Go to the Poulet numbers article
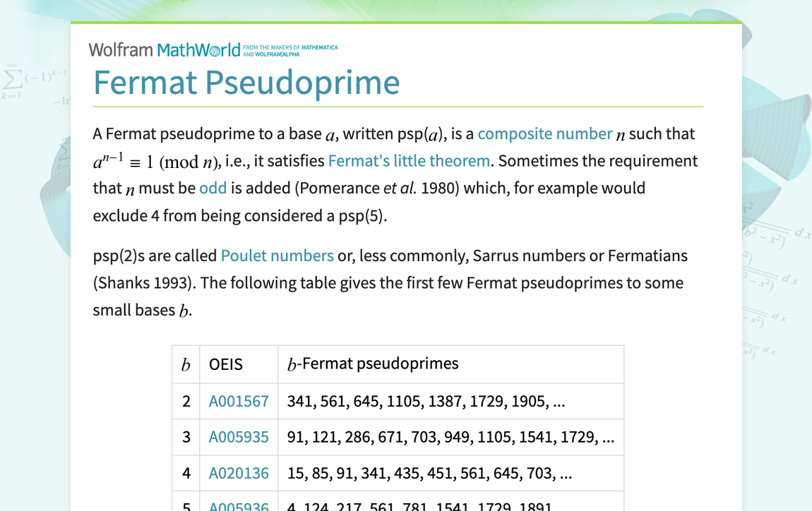Image resolution: width=812 pixels, height=511 pixels. 277,255
